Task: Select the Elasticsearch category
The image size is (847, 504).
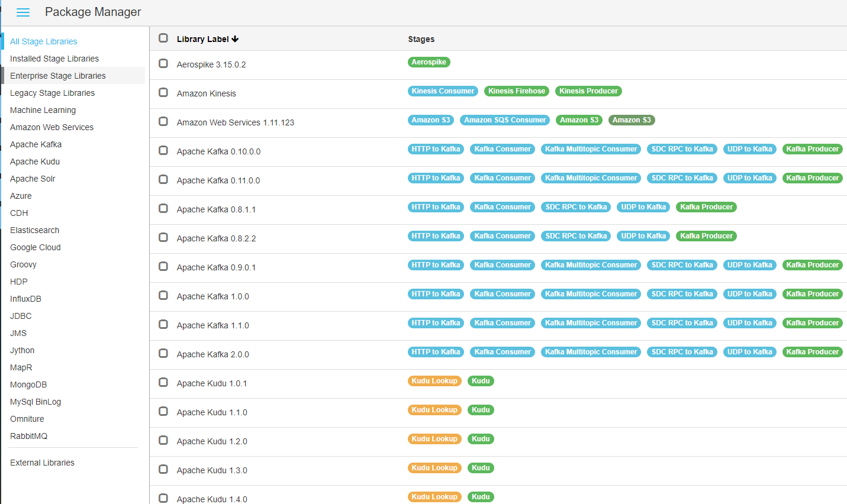Action: [34, 230]
